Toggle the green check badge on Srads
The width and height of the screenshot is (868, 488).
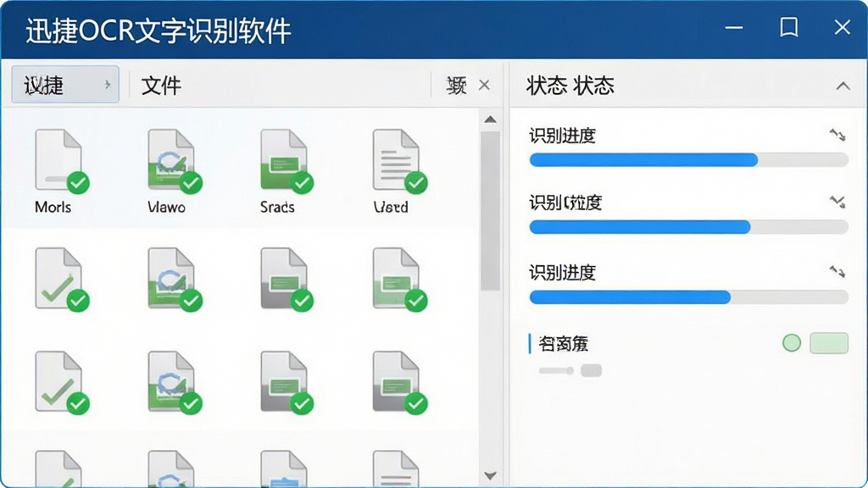303,183
